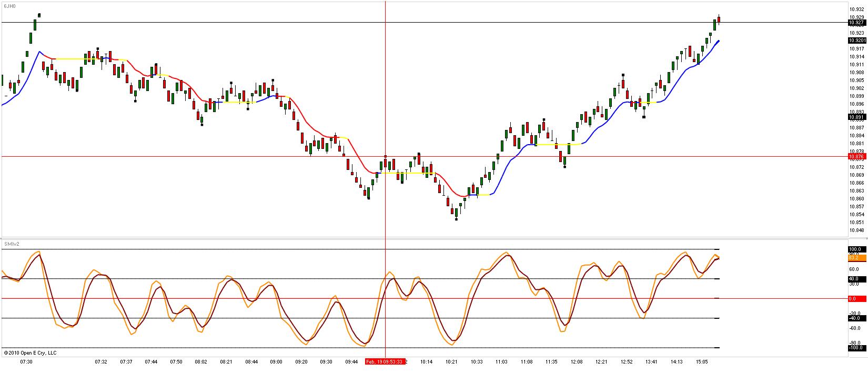Click the 10.863 price axis label
Viewport: 868px width, 373px height.
point(856,190)
